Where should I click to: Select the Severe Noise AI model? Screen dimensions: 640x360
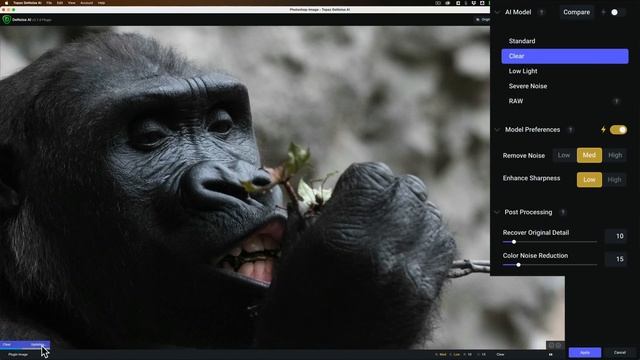pos(565,86)
